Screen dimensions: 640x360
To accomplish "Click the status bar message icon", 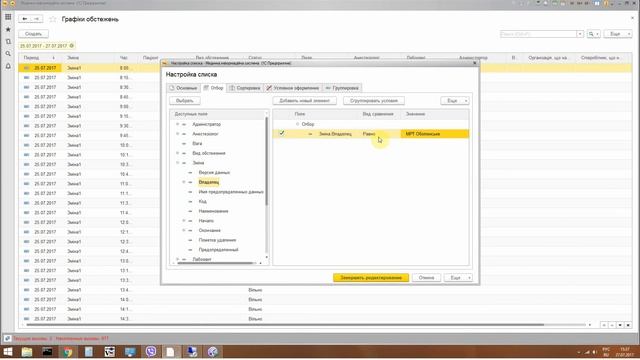I will [7, 338].
